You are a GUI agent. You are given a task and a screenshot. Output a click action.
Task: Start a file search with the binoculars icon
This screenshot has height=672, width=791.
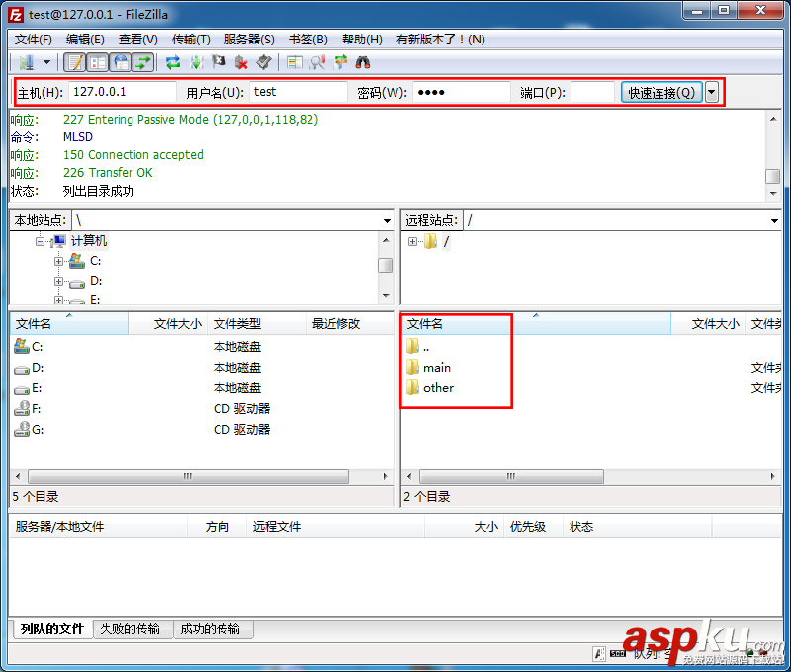pyautogui.click(x=363, y=61)
